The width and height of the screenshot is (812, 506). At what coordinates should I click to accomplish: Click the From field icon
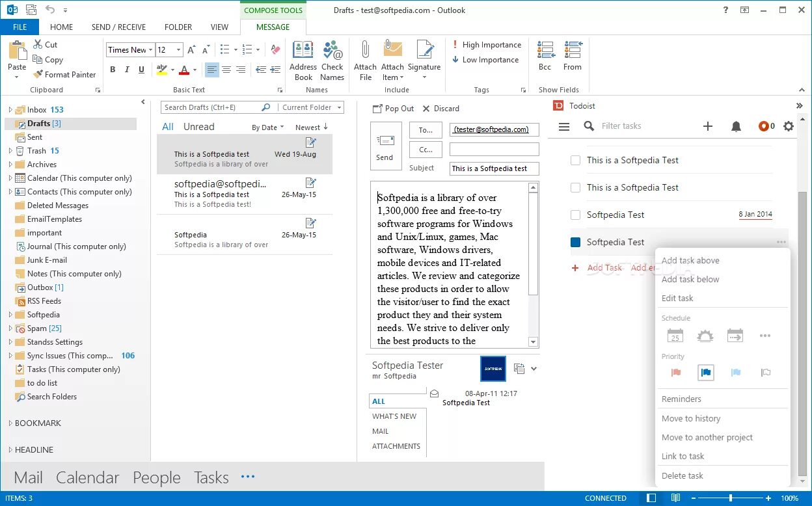click(x=573, y=50)
